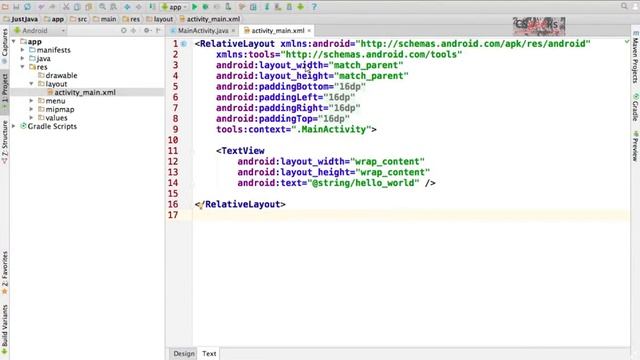Switch to the Text view tab
This screenshot has width=640, height=360.
(209, 353)
